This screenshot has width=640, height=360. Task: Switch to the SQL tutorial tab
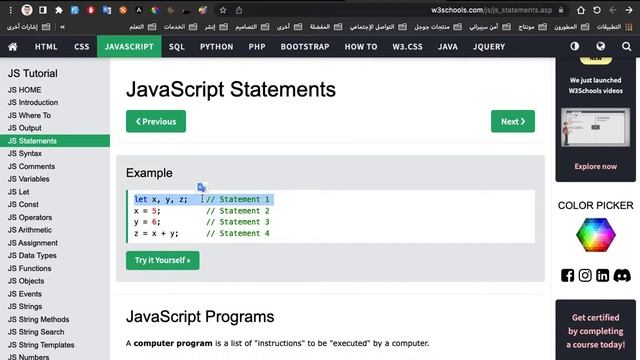coord(177,47)
